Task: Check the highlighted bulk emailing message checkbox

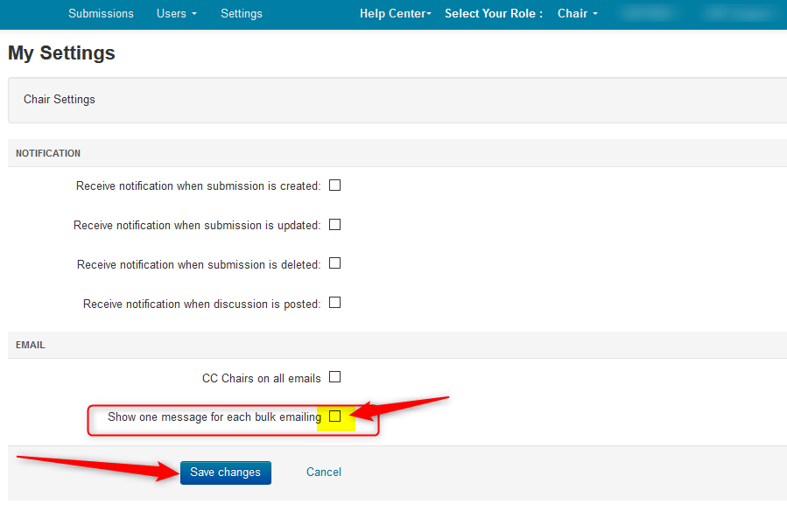Action: coord(334,416)
